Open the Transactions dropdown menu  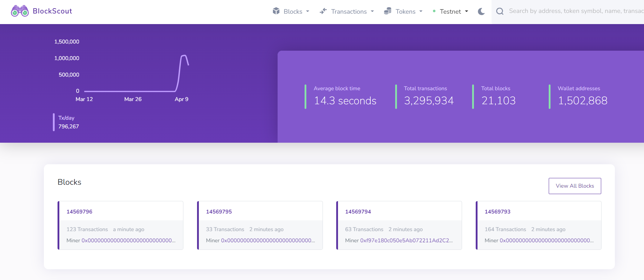347,12
